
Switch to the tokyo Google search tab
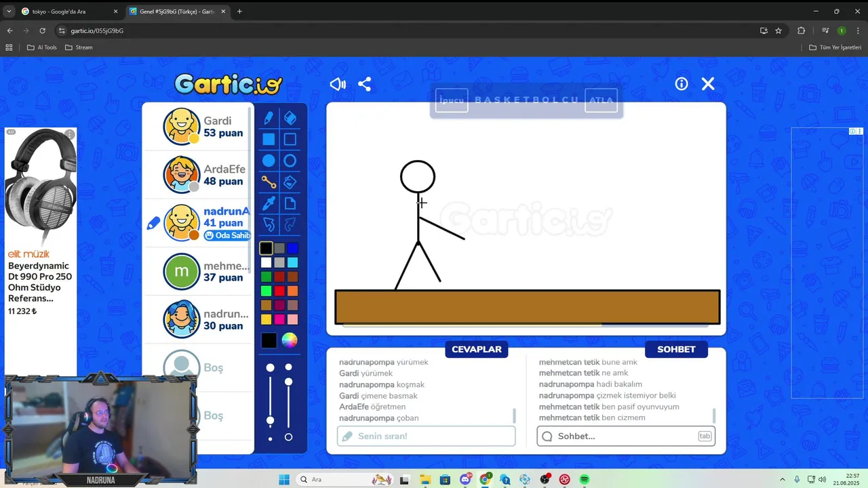pos(68,12)
